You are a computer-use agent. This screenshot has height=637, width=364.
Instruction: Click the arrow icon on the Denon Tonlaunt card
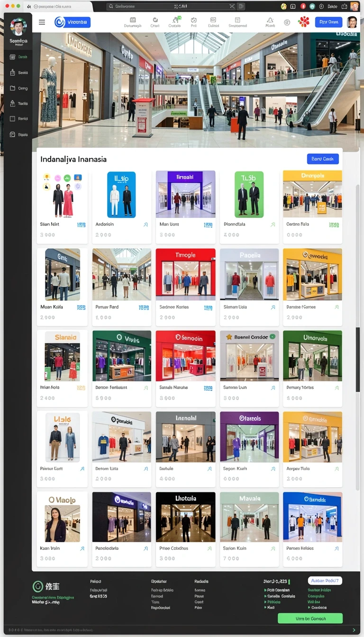tap(146, 388)
